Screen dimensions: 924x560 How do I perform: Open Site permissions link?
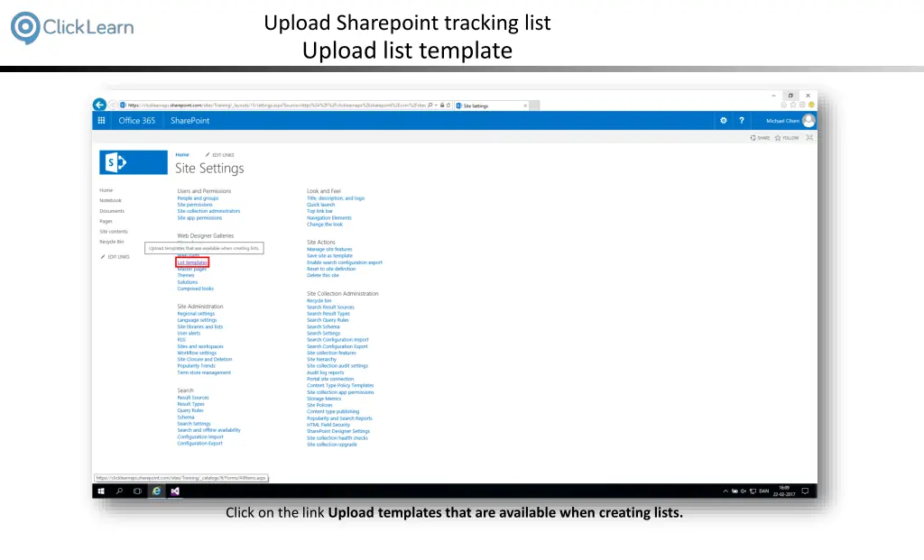[x=195, y=205]
